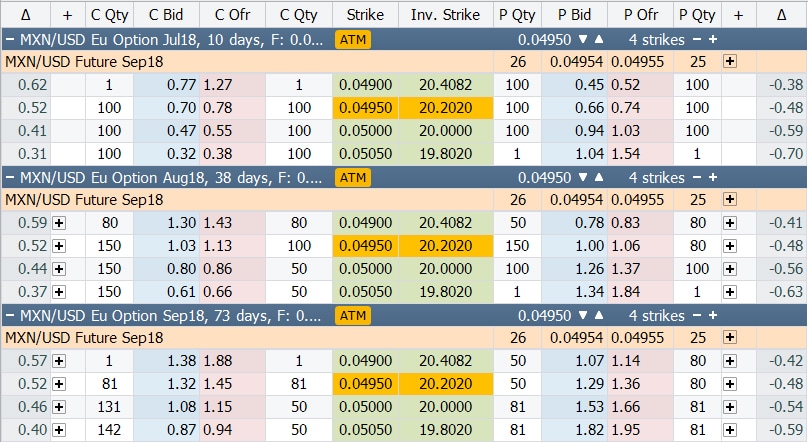Collapse the Aug18 MXN/USD option section
Image resolution: width=808 pixels, height=442 pixels.
click(x=9, y=178)
